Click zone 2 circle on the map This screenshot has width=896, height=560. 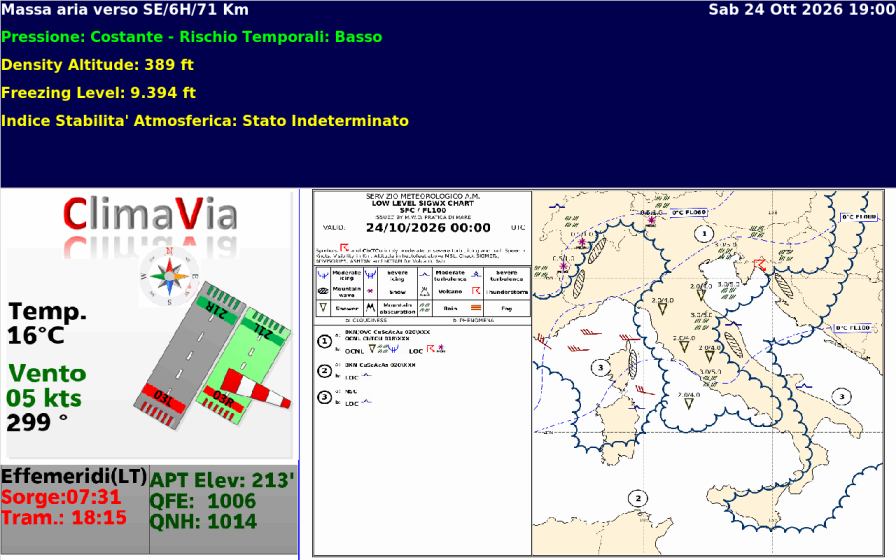(x=638, y=498)
